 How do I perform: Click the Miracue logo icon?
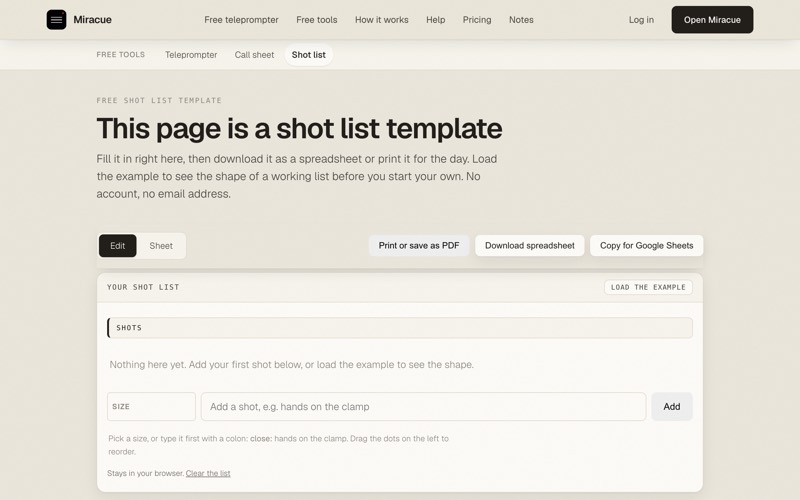[x=56, y=20]
